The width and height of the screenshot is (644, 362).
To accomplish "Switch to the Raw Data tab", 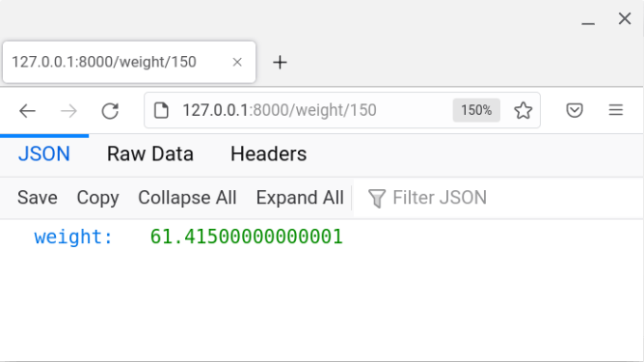I will 150,154.
